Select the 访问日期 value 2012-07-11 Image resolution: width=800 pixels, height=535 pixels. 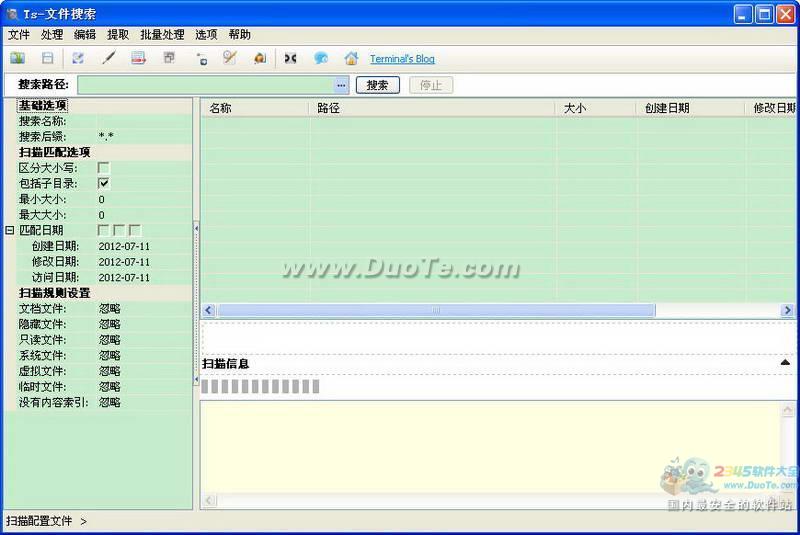click(x=124, y=277)
